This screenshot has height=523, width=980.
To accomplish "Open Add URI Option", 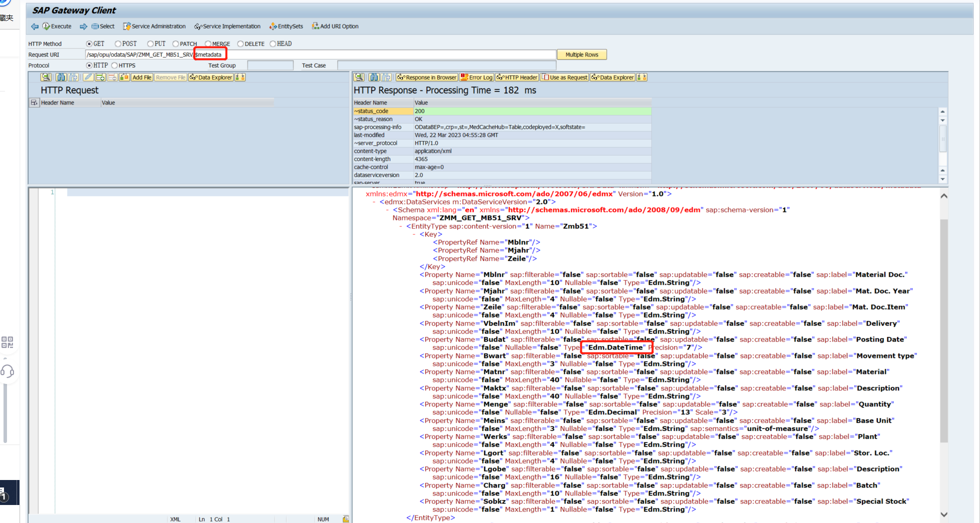I will click(335, 26).
